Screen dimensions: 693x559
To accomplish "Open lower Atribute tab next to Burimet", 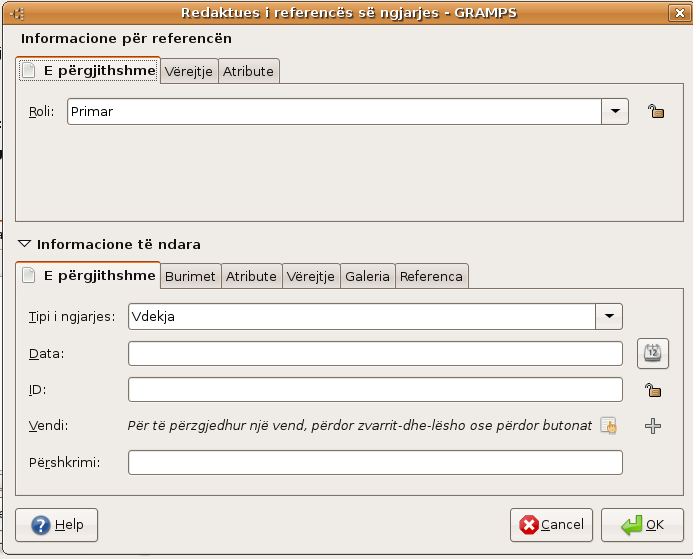I will tap(251, 277).
